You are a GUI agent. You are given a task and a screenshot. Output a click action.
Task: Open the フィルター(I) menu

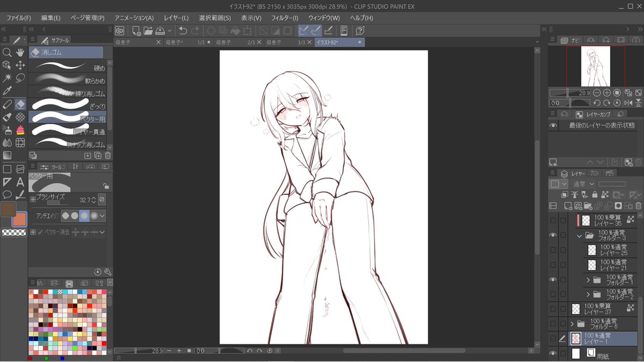284,18
